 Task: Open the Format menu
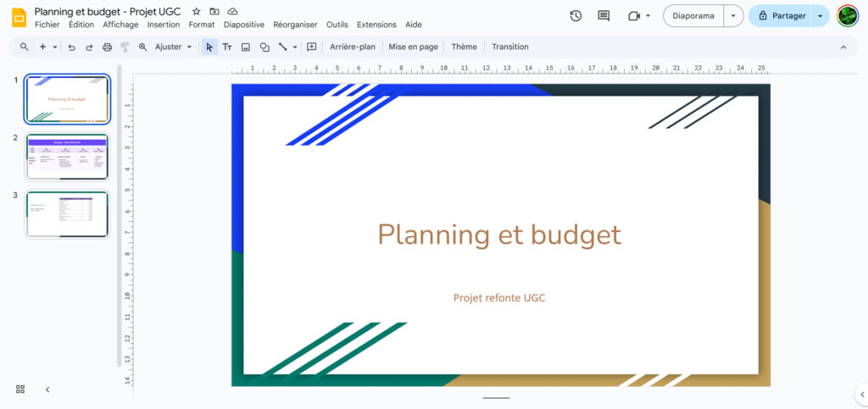coord(202,25)
